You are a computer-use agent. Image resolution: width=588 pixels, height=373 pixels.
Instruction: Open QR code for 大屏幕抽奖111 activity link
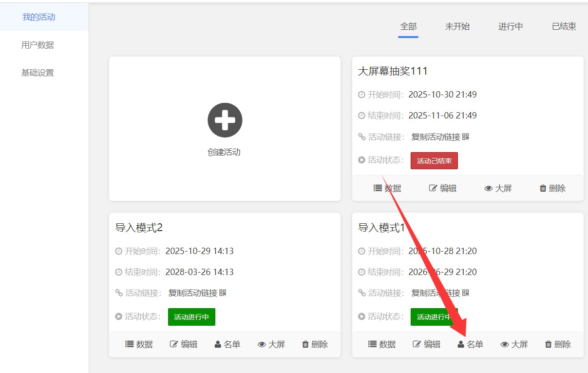pos(466,137)
